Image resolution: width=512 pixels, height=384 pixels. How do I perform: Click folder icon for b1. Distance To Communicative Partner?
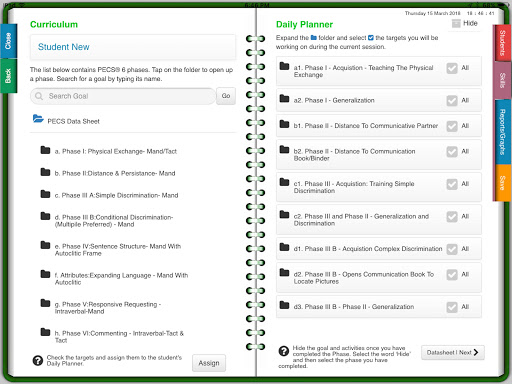tap(284, 124)
